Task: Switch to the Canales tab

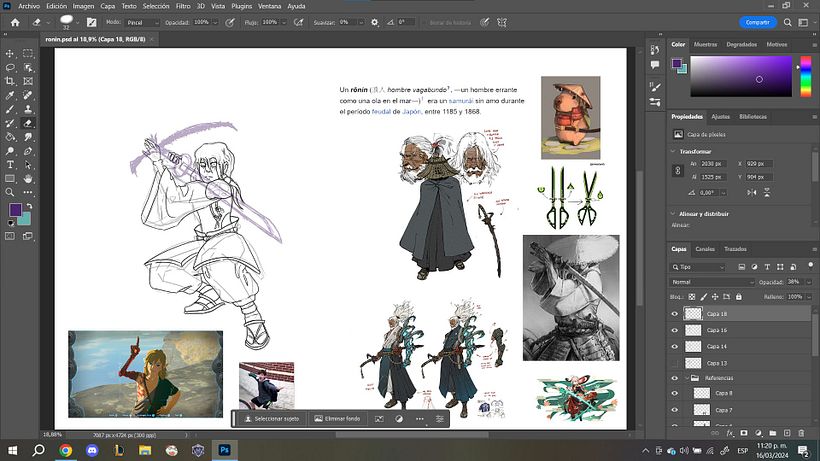Action: (705, 249)
